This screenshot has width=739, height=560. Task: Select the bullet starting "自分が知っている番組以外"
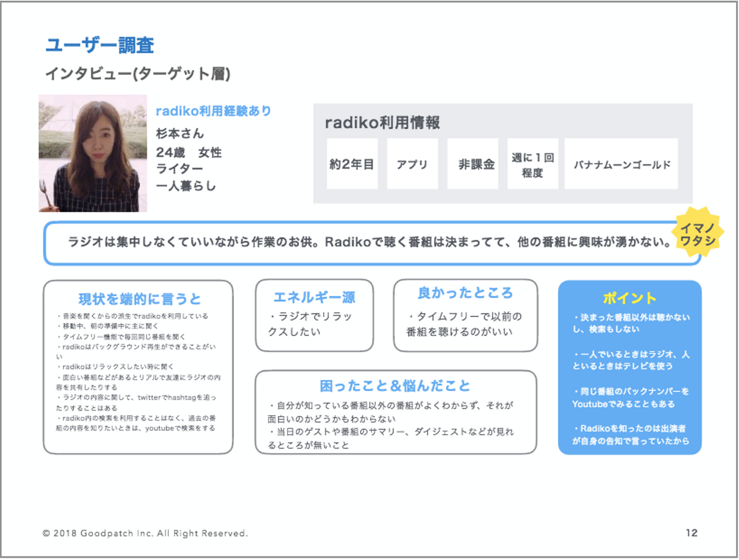[x=391, y=412]
